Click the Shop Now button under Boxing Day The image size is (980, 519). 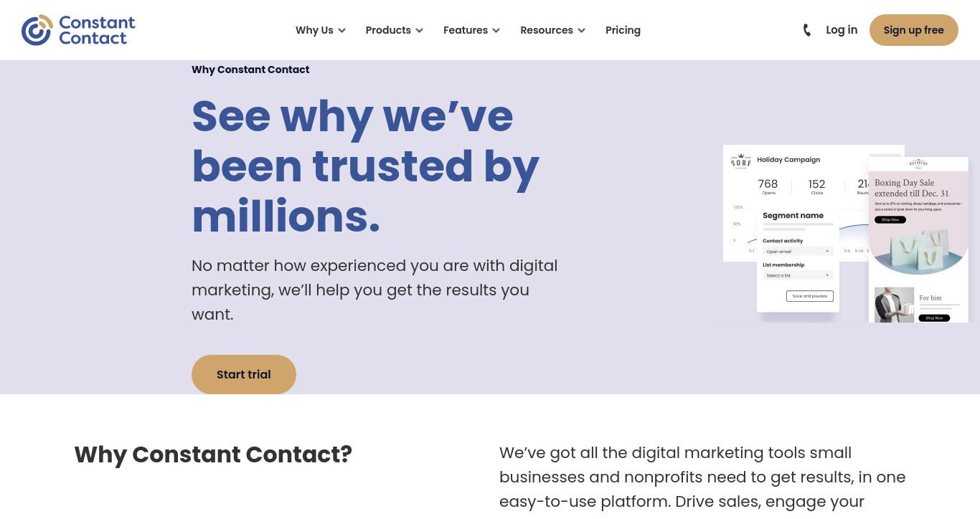click(890, 220)
